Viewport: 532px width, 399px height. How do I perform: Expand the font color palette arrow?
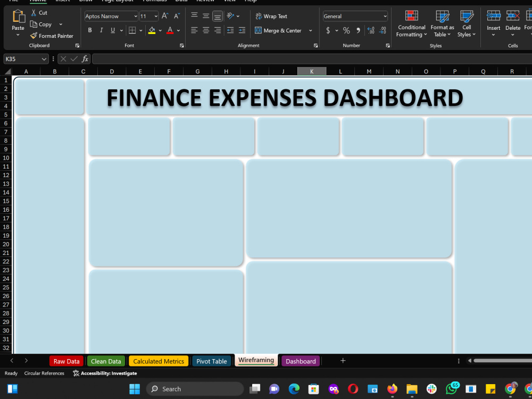click(178, 30)
